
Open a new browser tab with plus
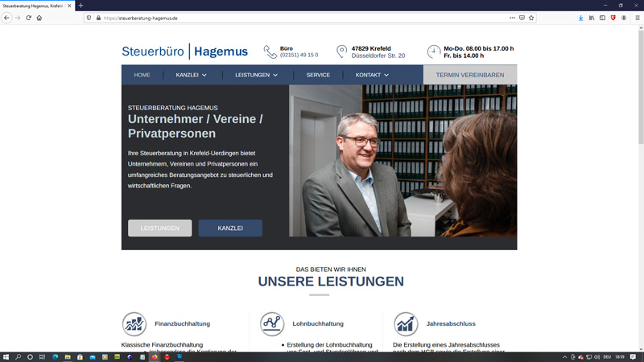[x=81, y=6]
